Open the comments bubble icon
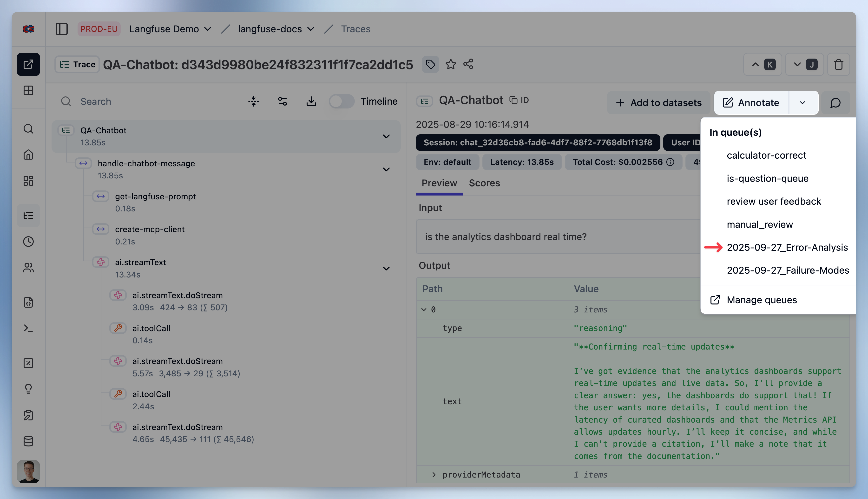Image resolution: width=868 pixels, height=499 pixels. click(835, 103)
